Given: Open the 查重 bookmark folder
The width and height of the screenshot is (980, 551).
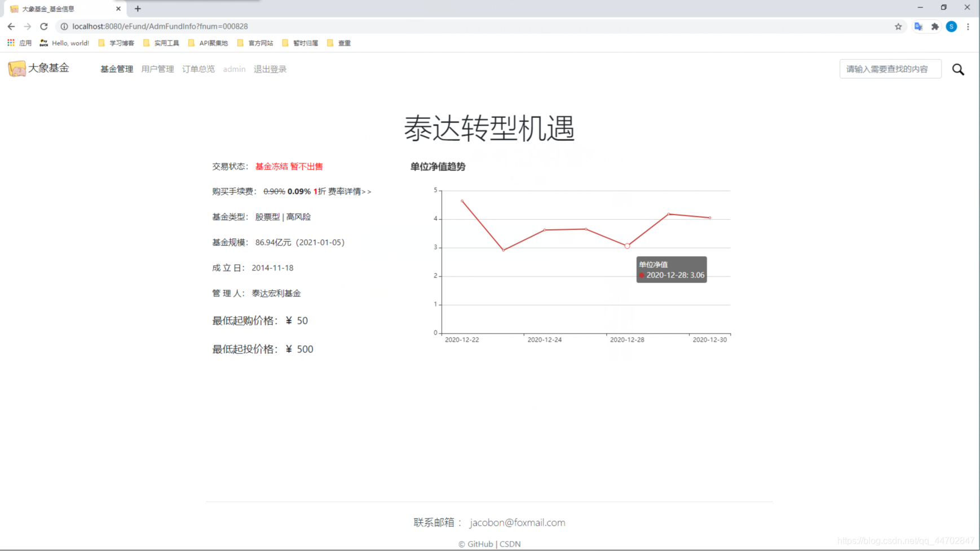Looking at the screenshot, I should click(x=339, y=43).
